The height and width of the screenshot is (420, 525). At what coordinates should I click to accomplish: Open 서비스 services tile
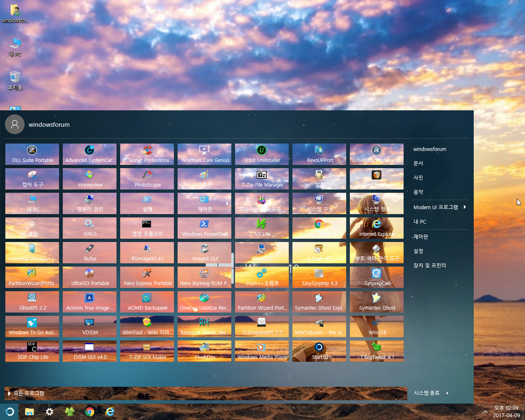[89, 228]
